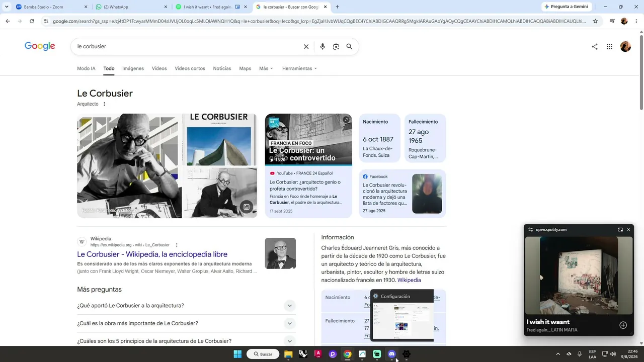Screen dimensions: 644x362
Task: Open the Google apps grid
Action: click(609, 47)
